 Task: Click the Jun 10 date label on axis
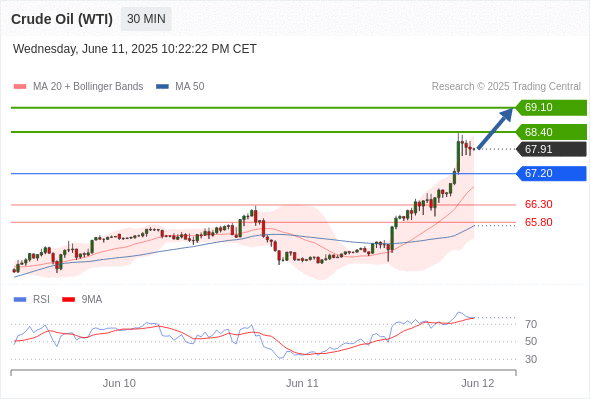(x=119, y=383)
